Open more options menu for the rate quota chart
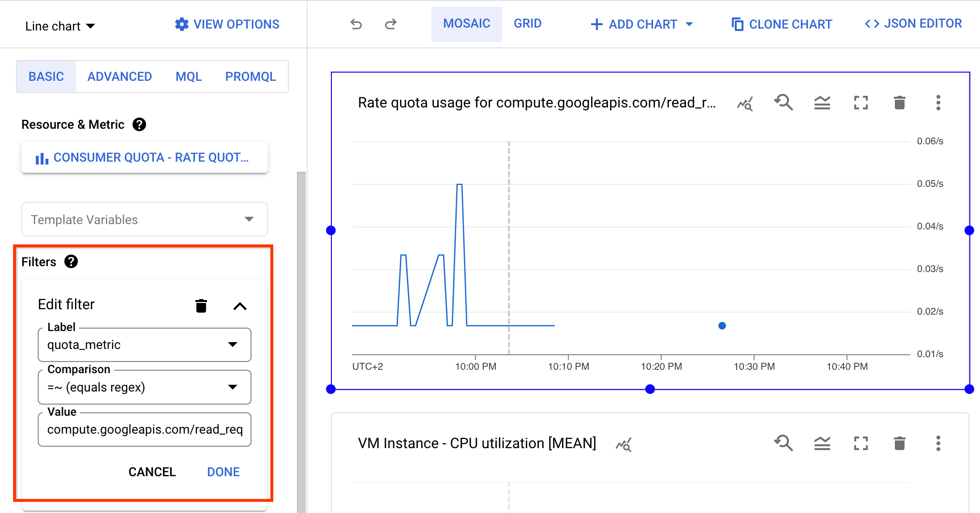Viewport: 980px width, 513px height. point(938,103)
